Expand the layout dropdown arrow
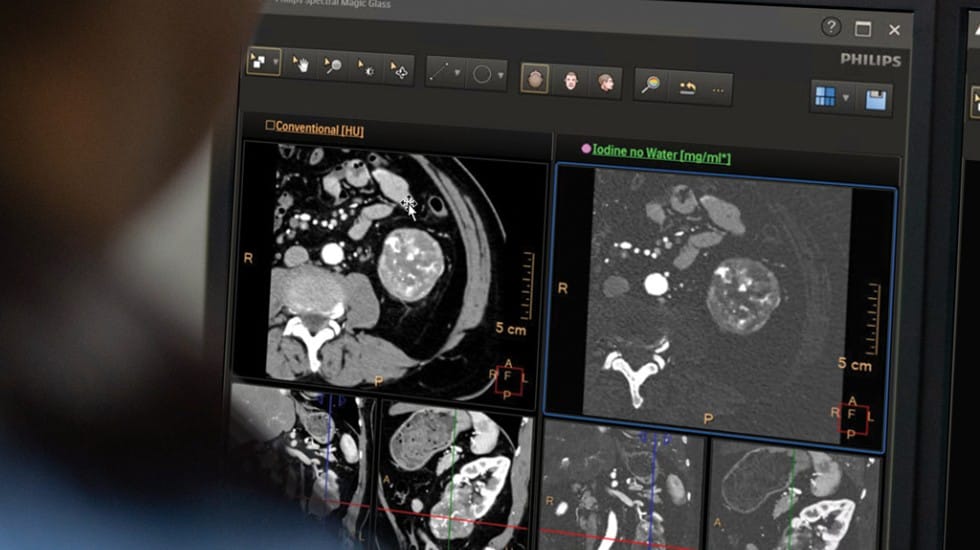Screen dimensions: 980x550 point(846,98)
